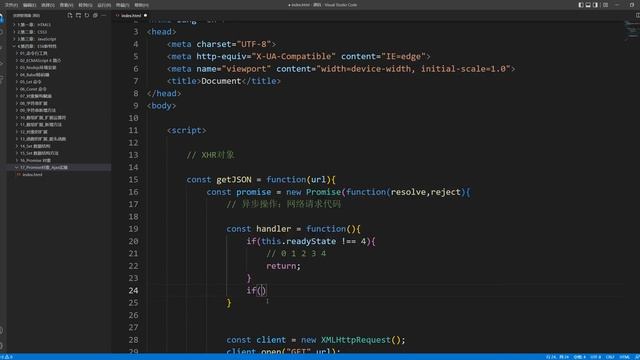Open the 查看 (View) menu
The image size is (640, 360).
tap(67, 5)
